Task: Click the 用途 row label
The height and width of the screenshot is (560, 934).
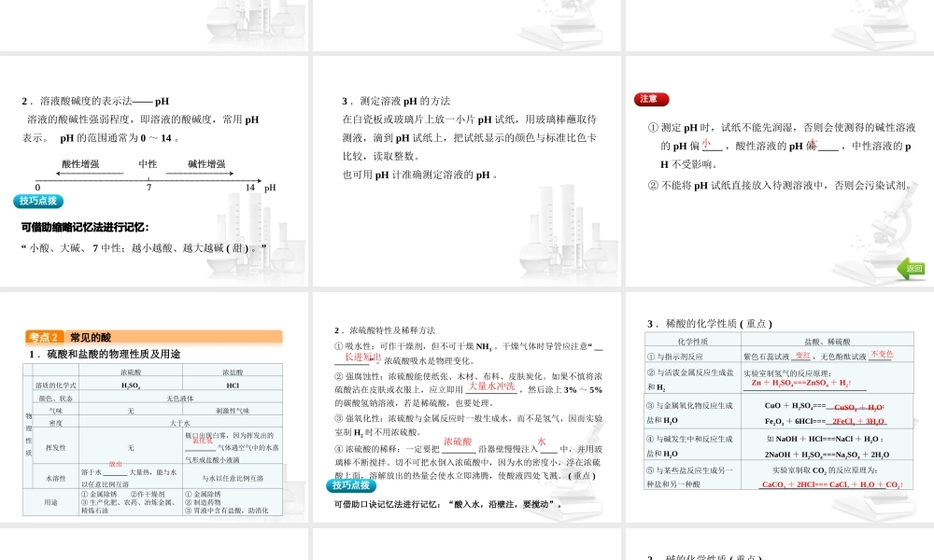Action: [x=51, y=502]
